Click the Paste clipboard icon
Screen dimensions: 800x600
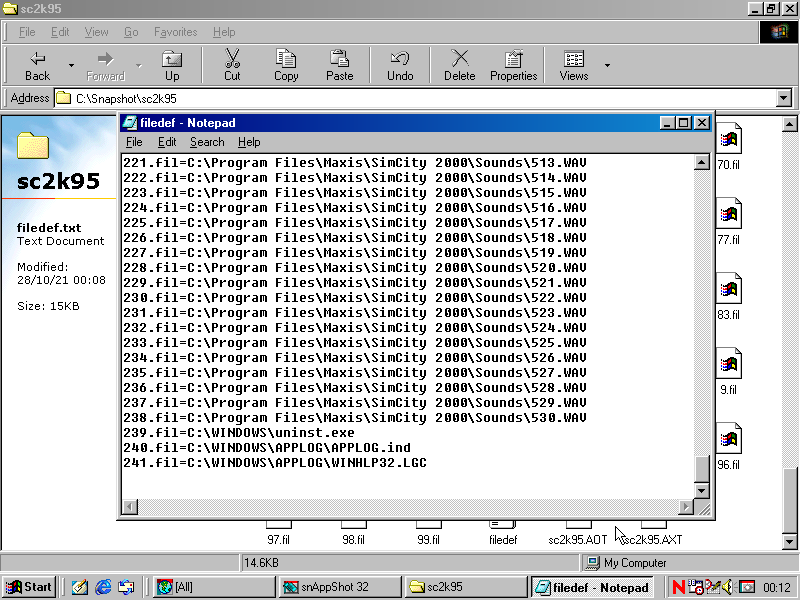(339, 59)
